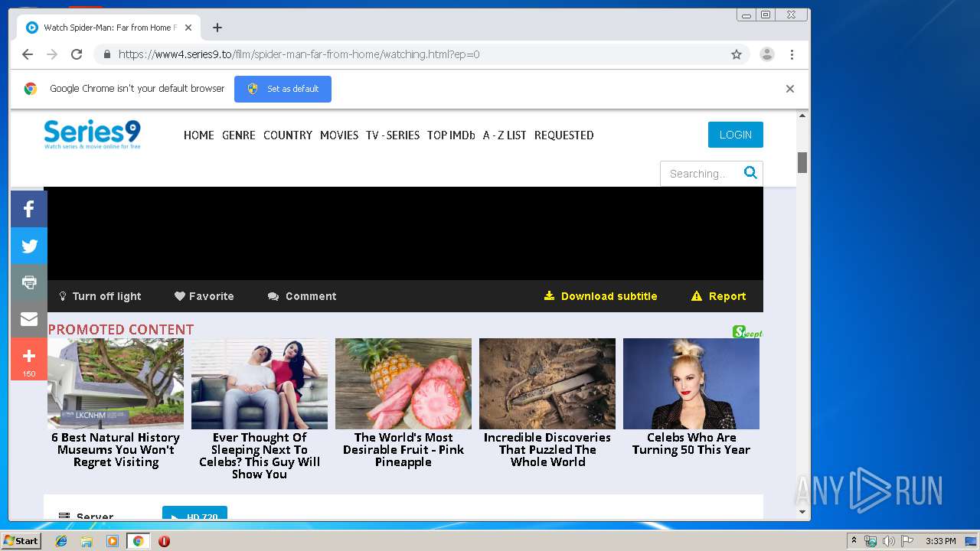Select HD 720 server button
The width and height of the screenshot is (980, 551).
click(x=194, y=514)
